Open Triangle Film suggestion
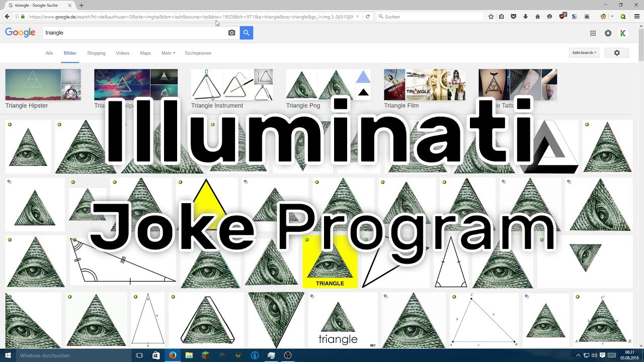 click(x=425, y=89)
